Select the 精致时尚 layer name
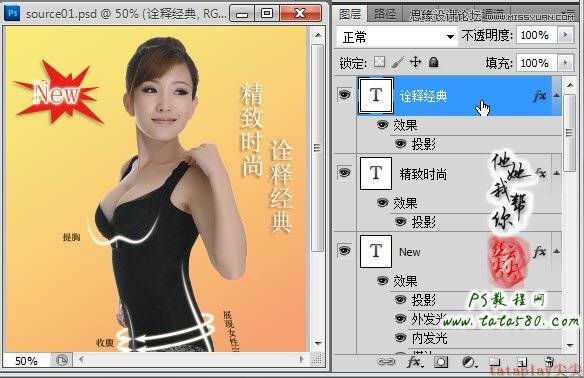This screenshot has width=584, height=378. point(423,174)
